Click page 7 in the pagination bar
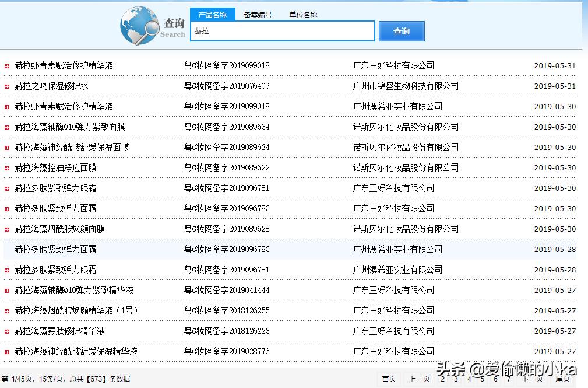 pos(510,379)
